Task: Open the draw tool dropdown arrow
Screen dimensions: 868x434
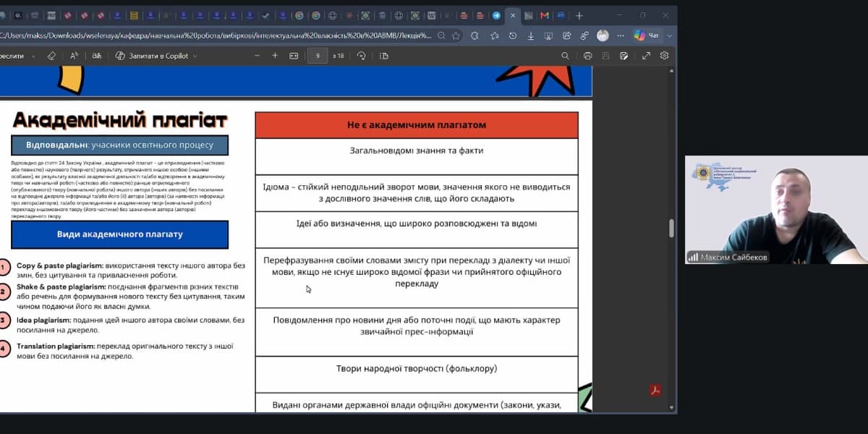Action: [33, 56]
